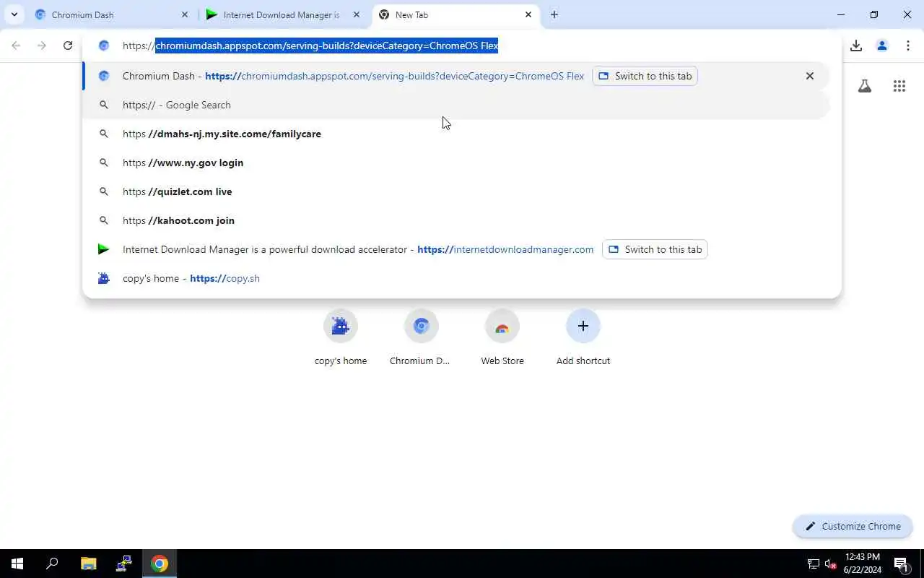The image size is (924, 578).
Task: Click the Customize Chrome button
Action: pyautogui.click(x=853, y=526)
